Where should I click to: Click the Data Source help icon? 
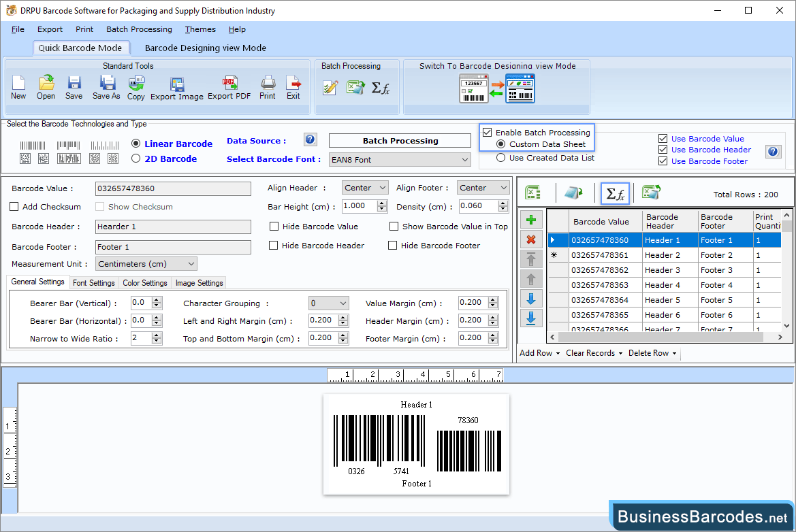click(x=311, y=139)
